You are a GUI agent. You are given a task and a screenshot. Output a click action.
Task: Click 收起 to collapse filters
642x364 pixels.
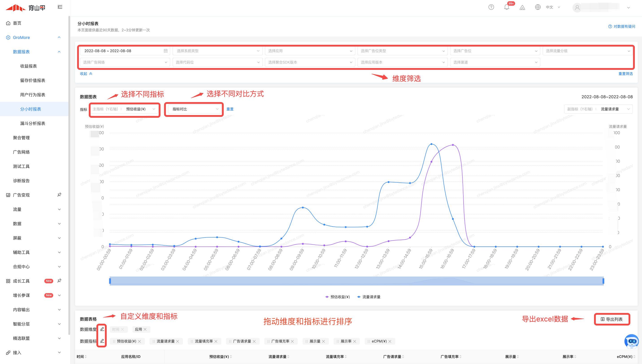pos(86,73)
